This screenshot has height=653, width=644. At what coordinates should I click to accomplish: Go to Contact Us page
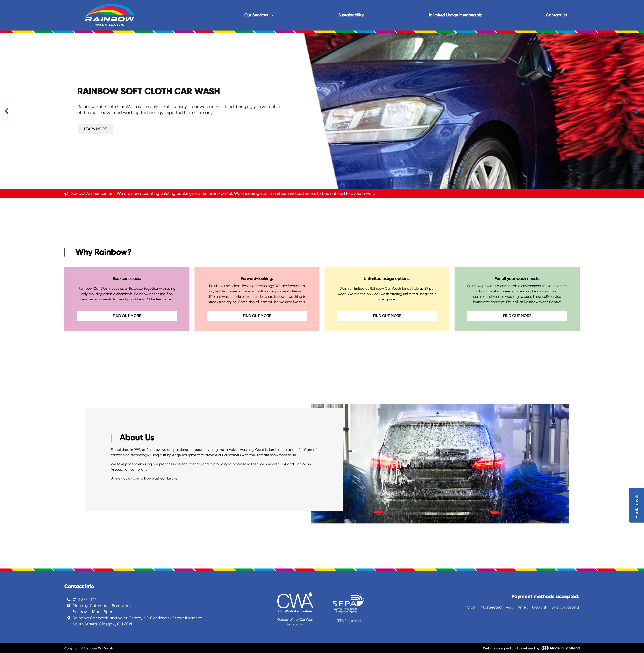[556, 15]
